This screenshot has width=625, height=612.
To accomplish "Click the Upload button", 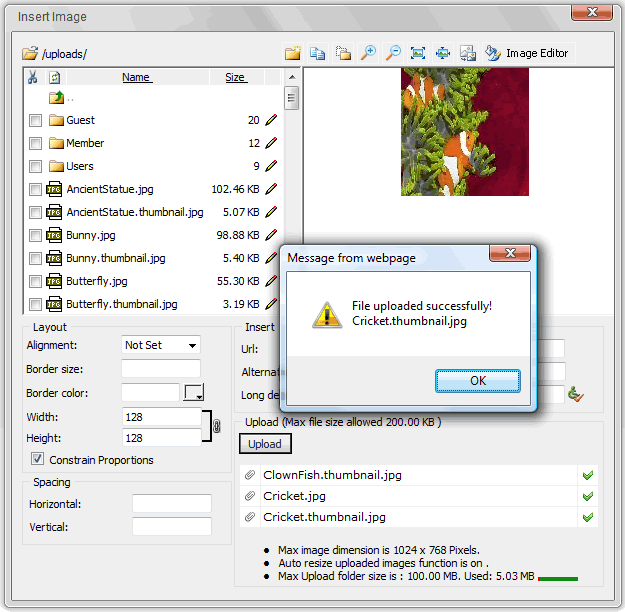I will pyautogui.click(x=265, y=443).
